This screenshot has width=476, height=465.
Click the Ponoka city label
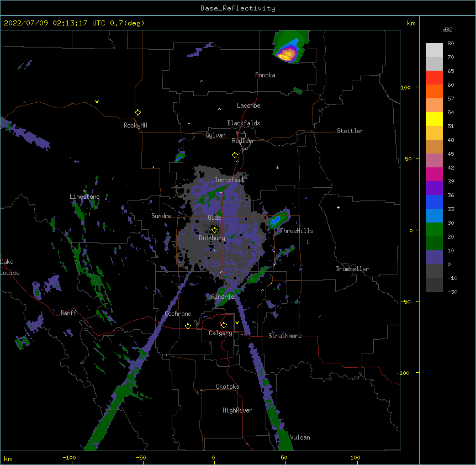point(265,75)
